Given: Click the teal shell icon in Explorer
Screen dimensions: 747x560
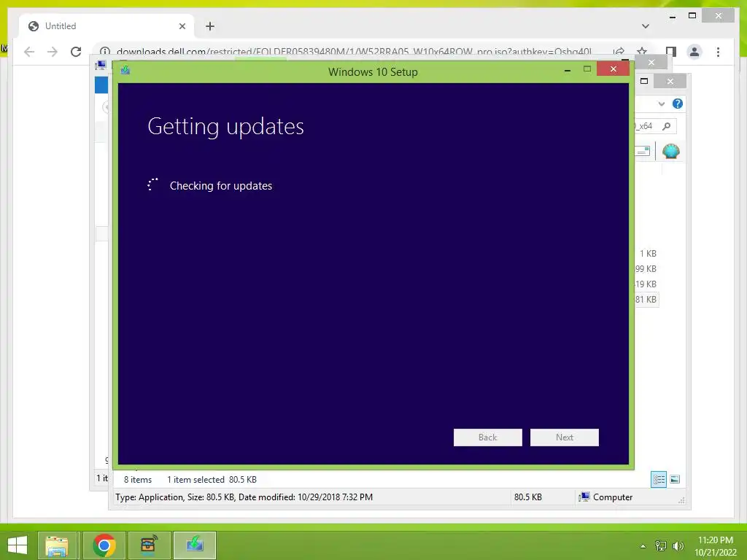Looking at the screenshot, I should (671, 151).
